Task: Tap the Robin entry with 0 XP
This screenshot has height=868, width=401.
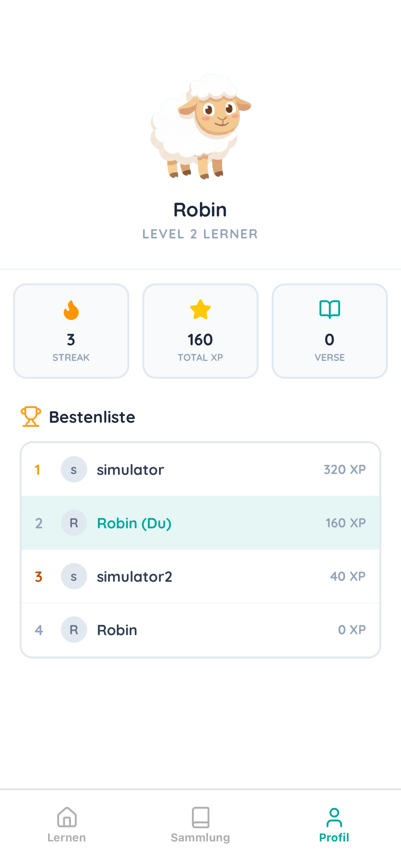Action: pyautogui.click(x=200, y=629)
